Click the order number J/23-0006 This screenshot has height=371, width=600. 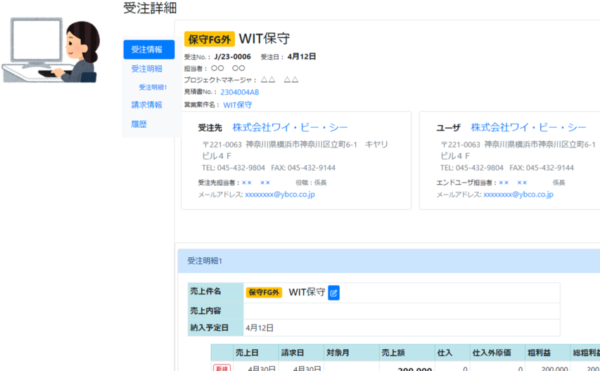point(233,57)
